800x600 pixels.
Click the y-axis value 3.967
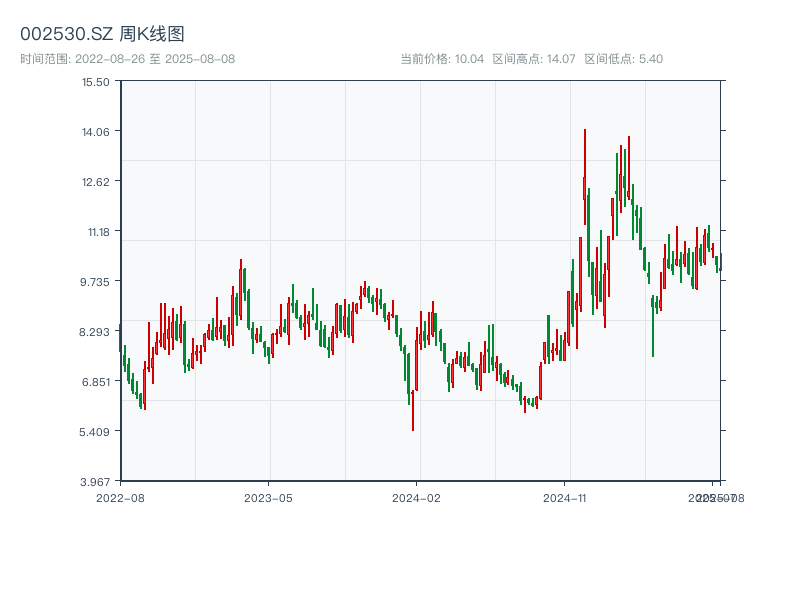pyautogui.click(x=94, y=482)
